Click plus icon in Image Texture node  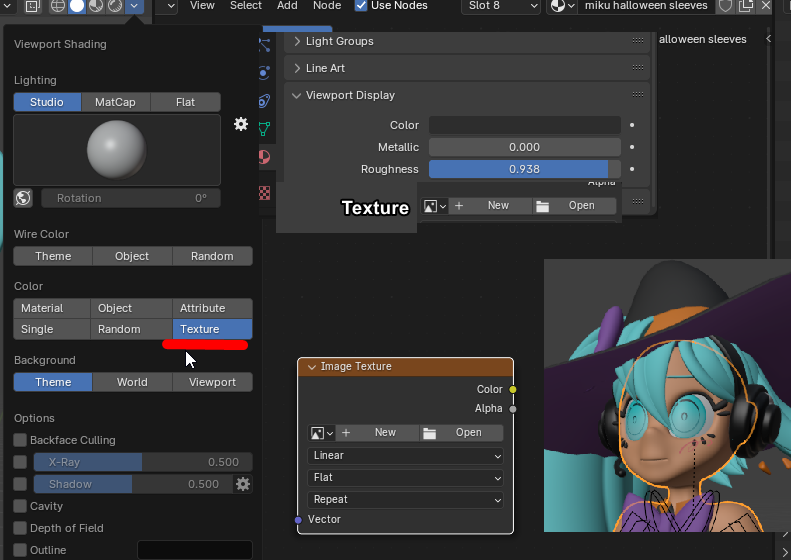point(346,433)
